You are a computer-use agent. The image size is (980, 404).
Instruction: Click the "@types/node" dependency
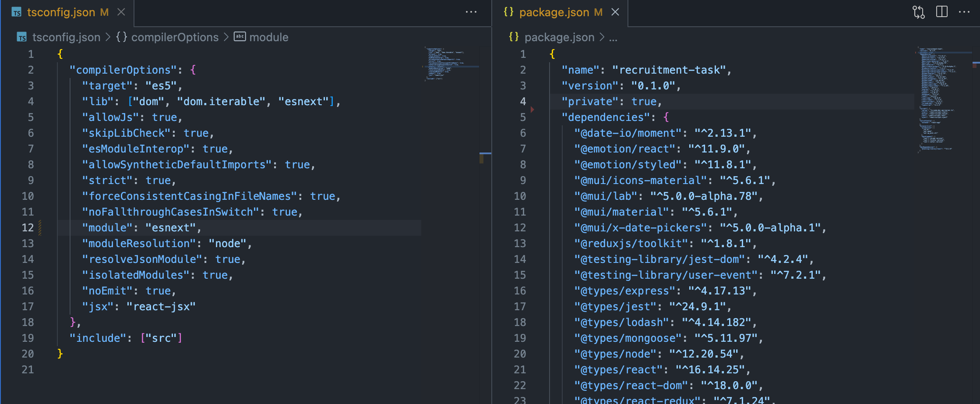pyautogui.click(x=615, y=354)
